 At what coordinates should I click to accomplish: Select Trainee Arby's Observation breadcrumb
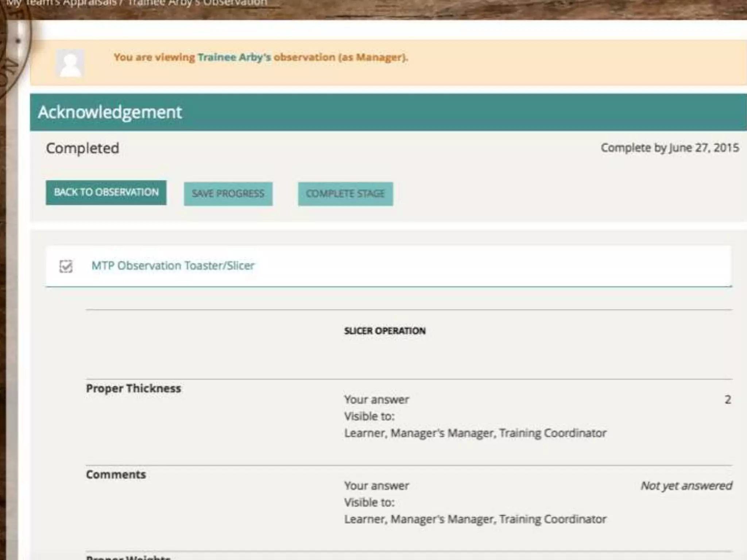(x=197, y=3)
